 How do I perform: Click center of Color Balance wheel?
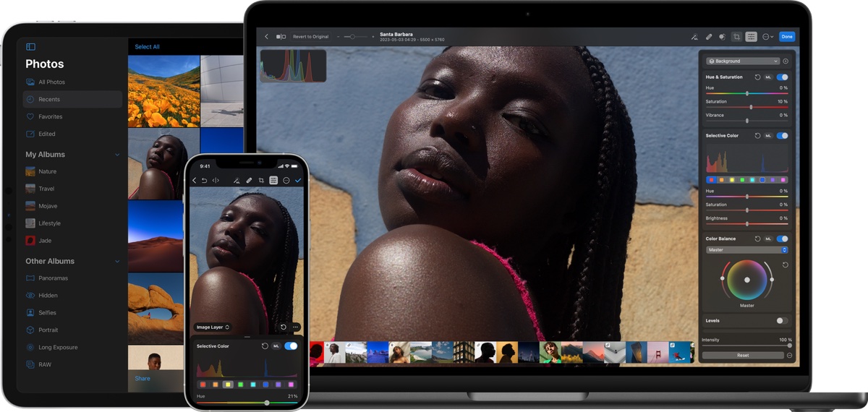tap(747, 280)
